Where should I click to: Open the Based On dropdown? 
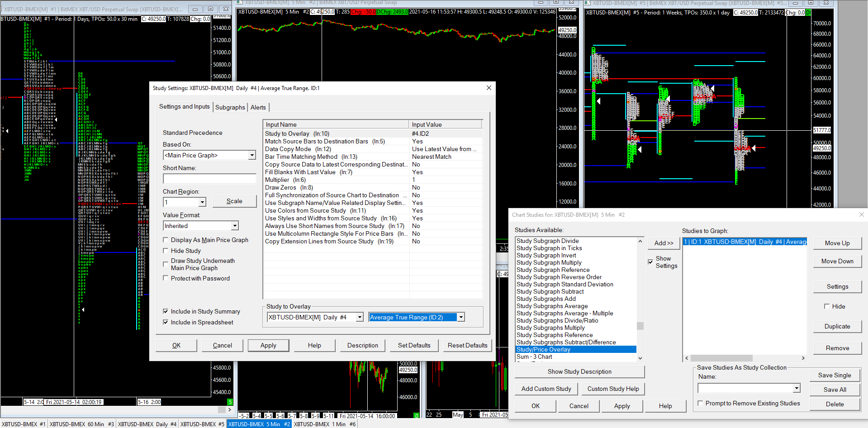tap(252, 155)
